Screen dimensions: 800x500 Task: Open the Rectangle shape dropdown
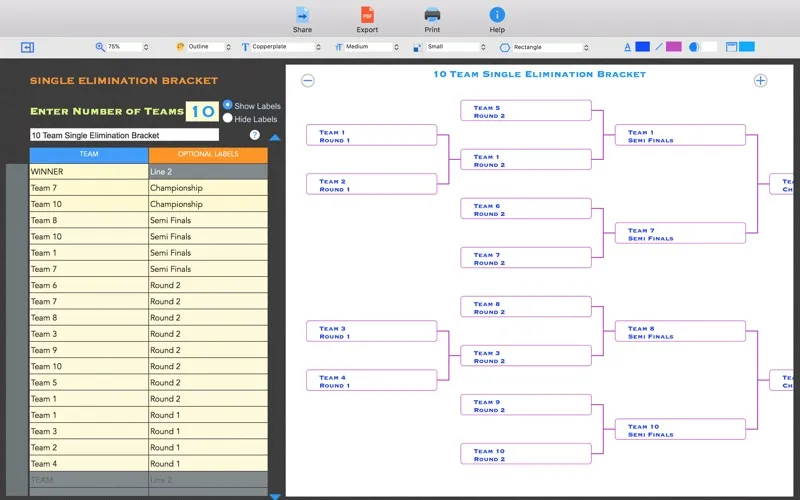click(x=551, y=47)
